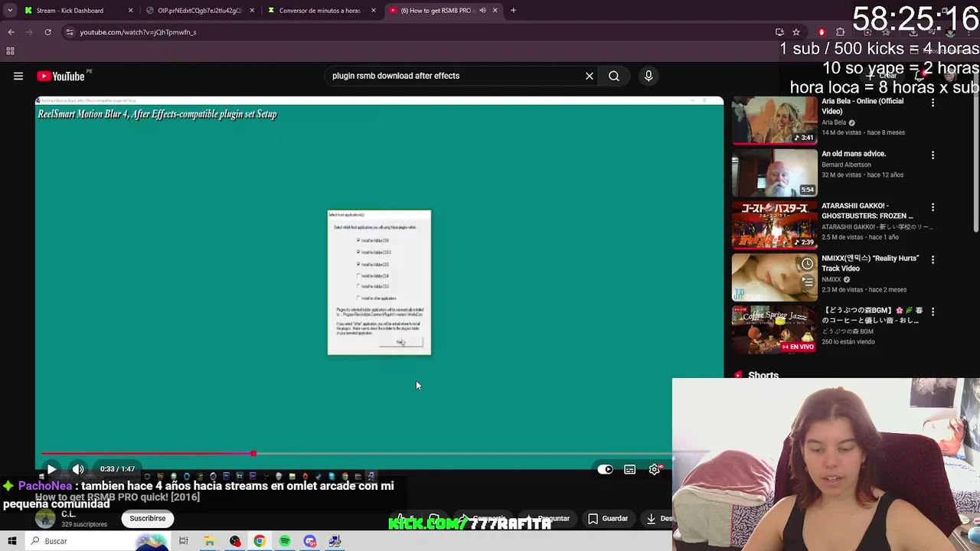Open Spotify from the taskbar

click(285, 541)
